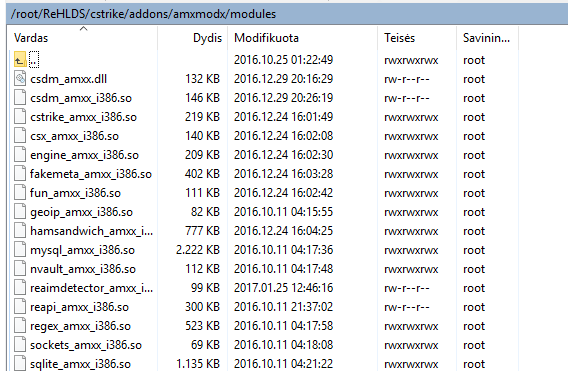This screenshot has width=568, height=371.
Task: Click the fakemeta_amxx_i386.so file icon
Action: pos(20,174)
